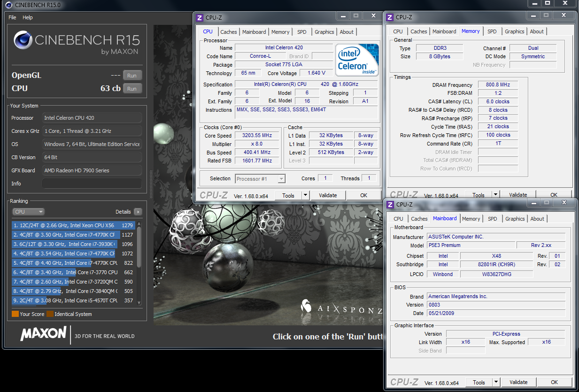Select ranking row 9 Core i5-4570T
This screenshot has width=579, height=392.
[x=74, y=300]
